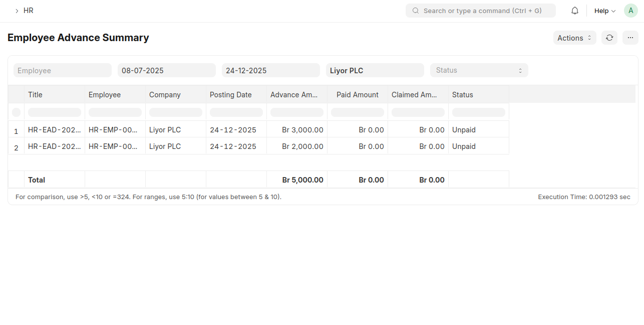Click the Advance Amount column header
Screen dimensions: 644x325
tap(296, 94)
